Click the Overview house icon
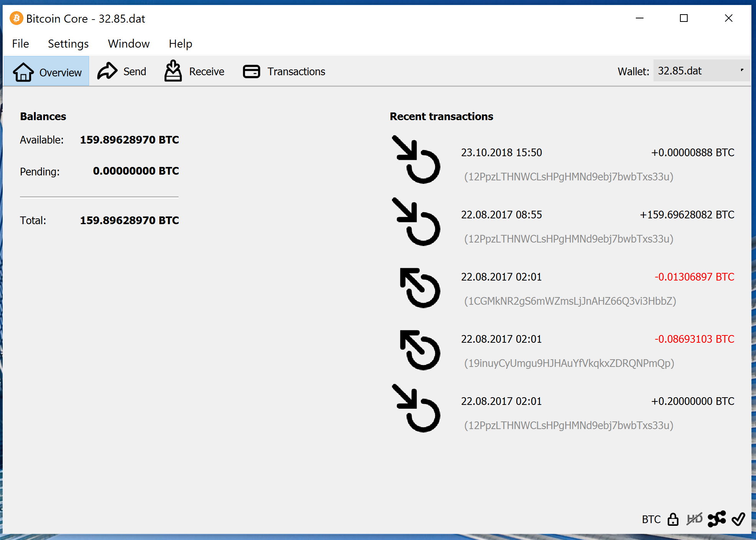The width and height of the screenshot is (756, 540). [23, 72]
